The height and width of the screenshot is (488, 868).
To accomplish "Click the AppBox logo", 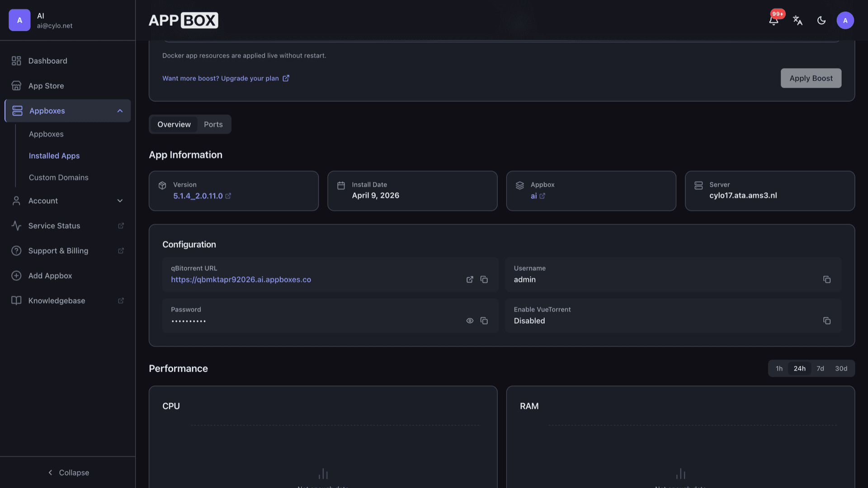I will pos(184,20).
